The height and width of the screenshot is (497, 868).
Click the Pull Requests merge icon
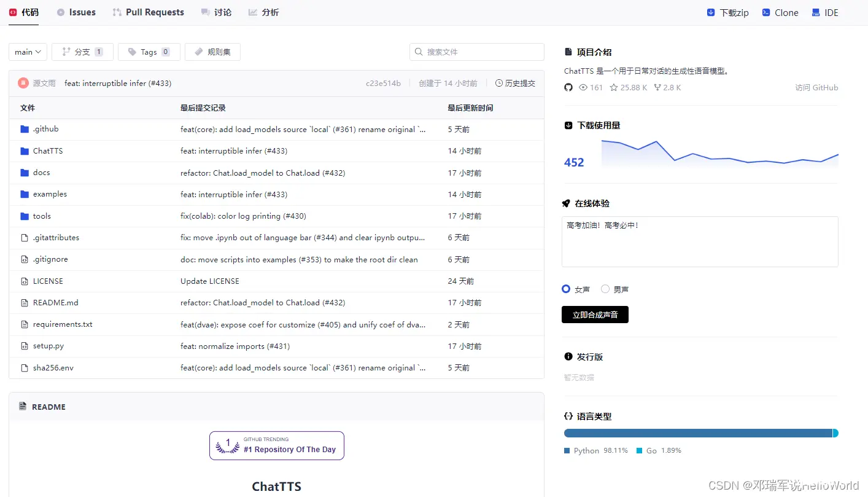coord(117,12)
